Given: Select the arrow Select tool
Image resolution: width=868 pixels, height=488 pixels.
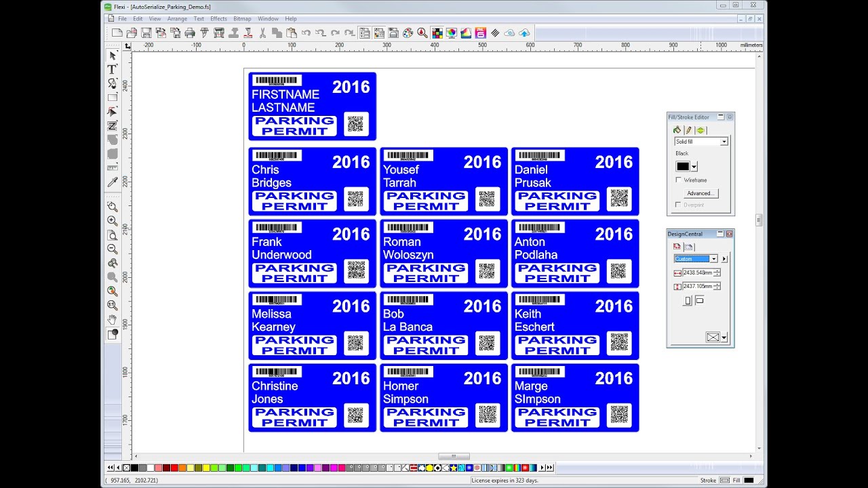Looking at the screenshot, I should tap(113, 56).
